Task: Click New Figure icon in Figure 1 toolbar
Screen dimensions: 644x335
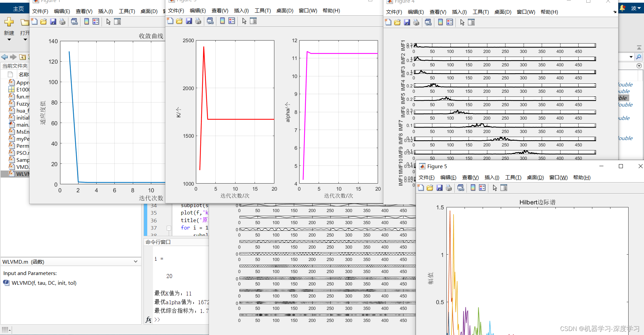Action: pyautogui.click(x=34, y=21)
